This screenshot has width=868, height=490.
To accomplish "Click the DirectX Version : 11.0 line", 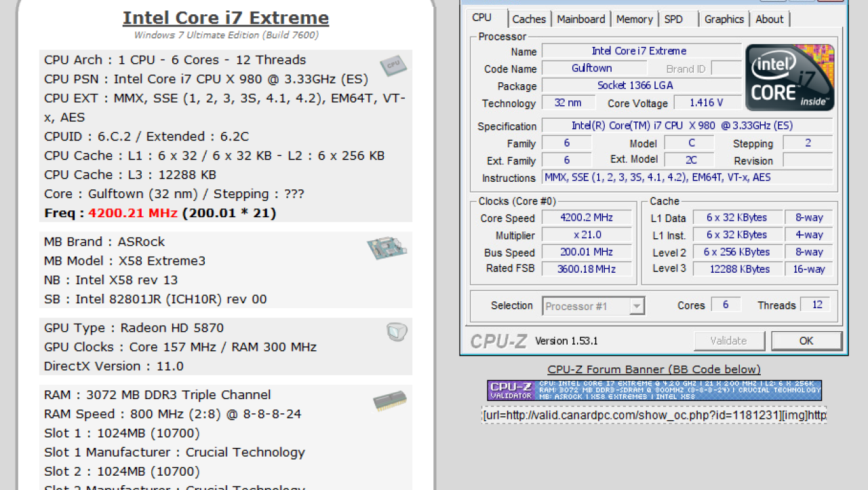I will (114, 366).
